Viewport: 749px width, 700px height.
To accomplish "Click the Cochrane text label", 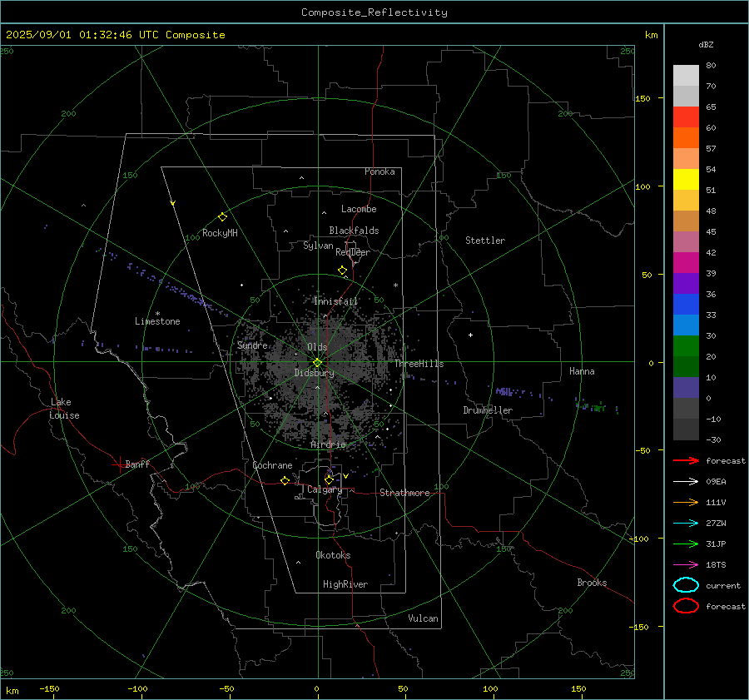I will point(272,465).
